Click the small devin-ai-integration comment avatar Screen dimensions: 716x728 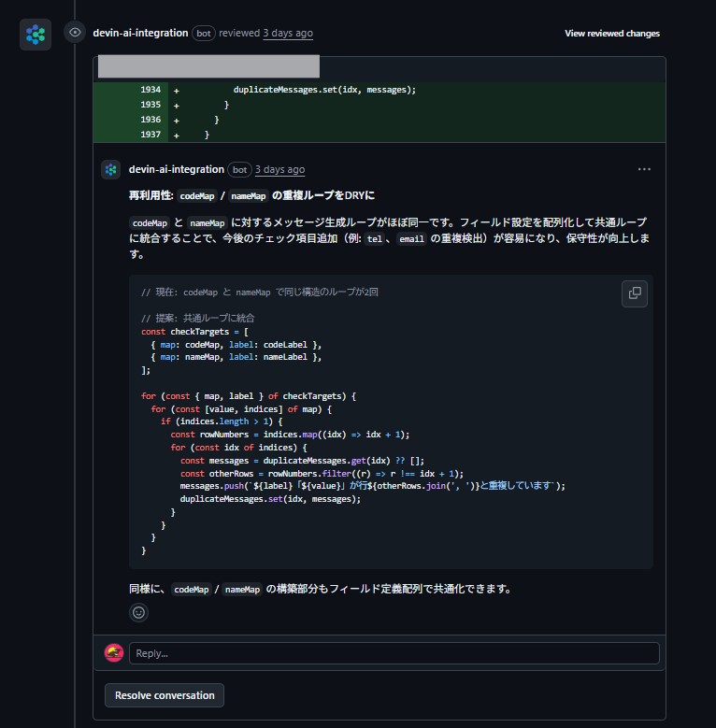click(x=111, y=169)
